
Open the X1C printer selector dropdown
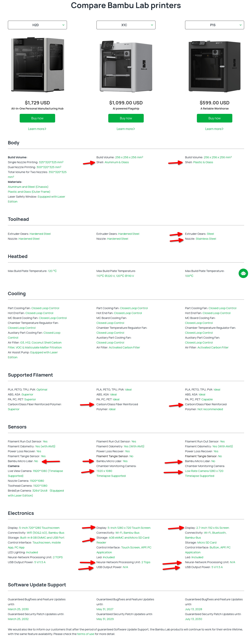point(126,25)
